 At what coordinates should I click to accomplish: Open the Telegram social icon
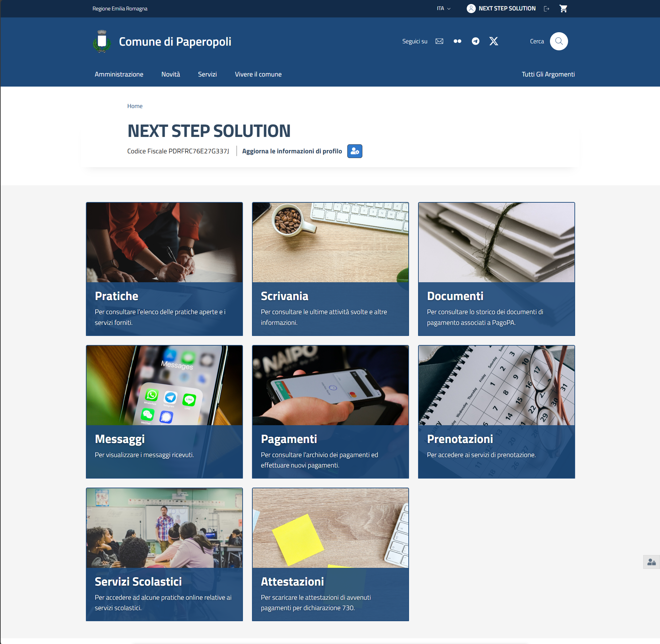[475, 41]
